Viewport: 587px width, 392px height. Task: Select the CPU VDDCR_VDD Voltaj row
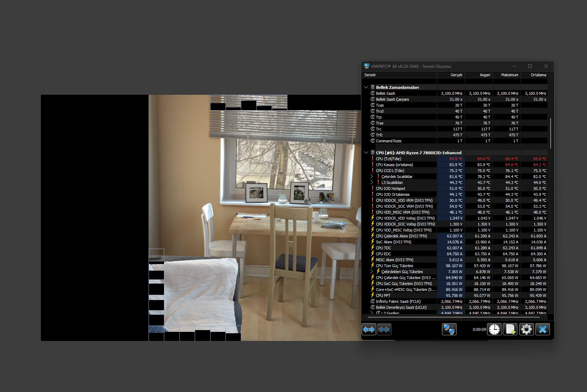click(x=455, y=218)
